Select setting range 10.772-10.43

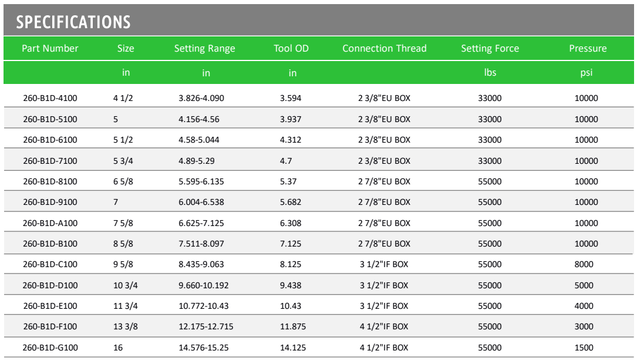[x=204, y=306]
